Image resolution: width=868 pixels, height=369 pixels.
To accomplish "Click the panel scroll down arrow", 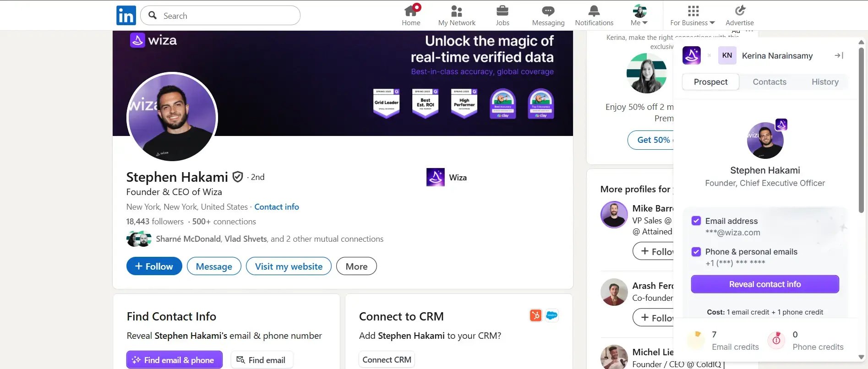I will coord(861,357).
